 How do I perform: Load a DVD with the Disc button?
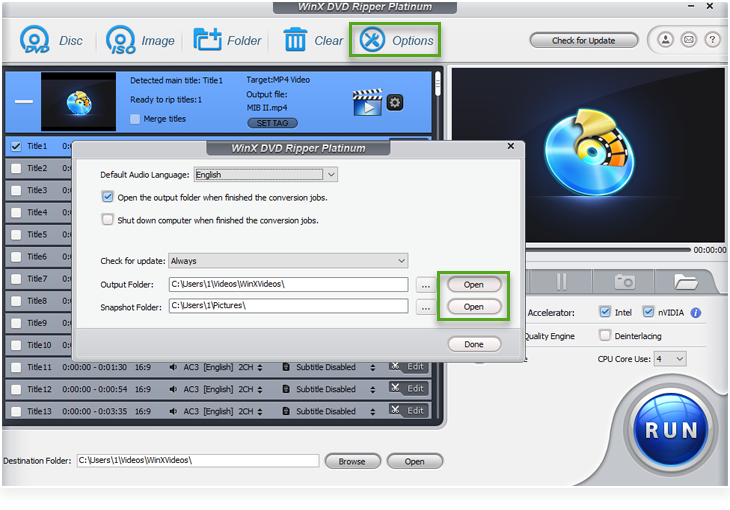click(x=51, y=41)
